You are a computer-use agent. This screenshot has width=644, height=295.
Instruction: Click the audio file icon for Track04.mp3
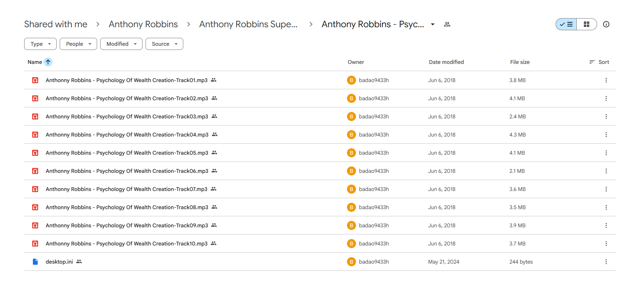click(35, 135)
